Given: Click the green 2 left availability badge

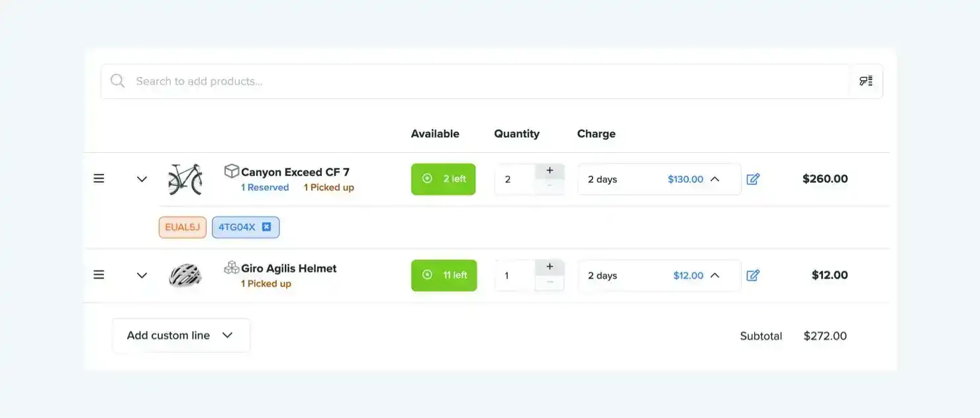Looking at the screenshot, I should (443, 179).
